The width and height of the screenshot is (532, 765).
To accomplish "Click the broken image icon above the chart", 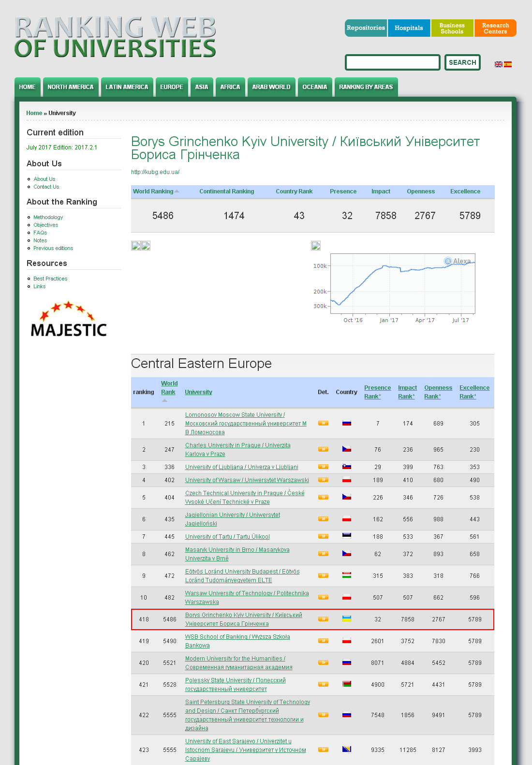I will (x=316, y=246).
